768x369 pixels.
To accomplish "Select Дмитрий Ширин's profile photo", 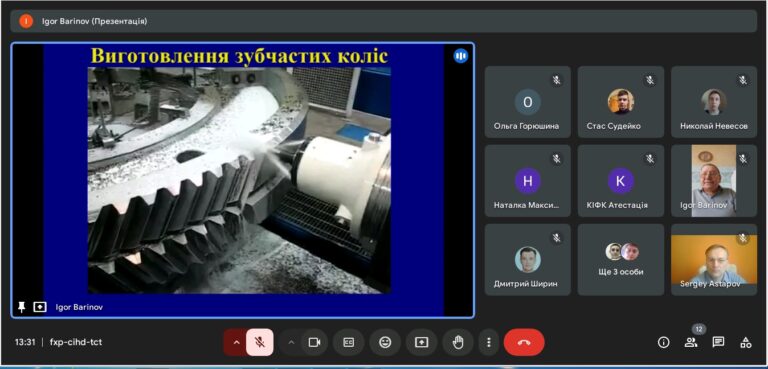I will coord(528,259).
